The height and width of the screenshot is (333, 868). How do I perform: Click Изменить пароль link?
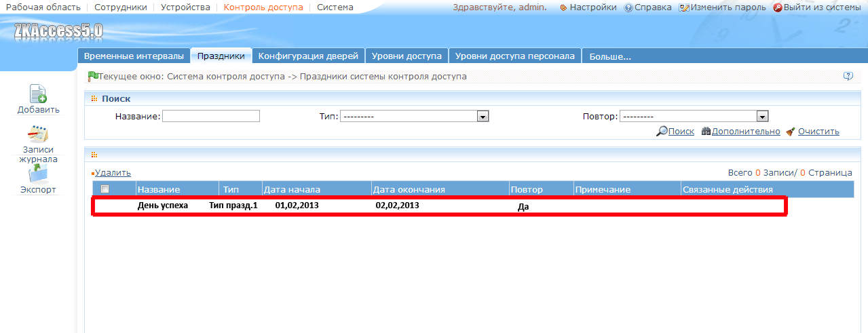point(729,7)
